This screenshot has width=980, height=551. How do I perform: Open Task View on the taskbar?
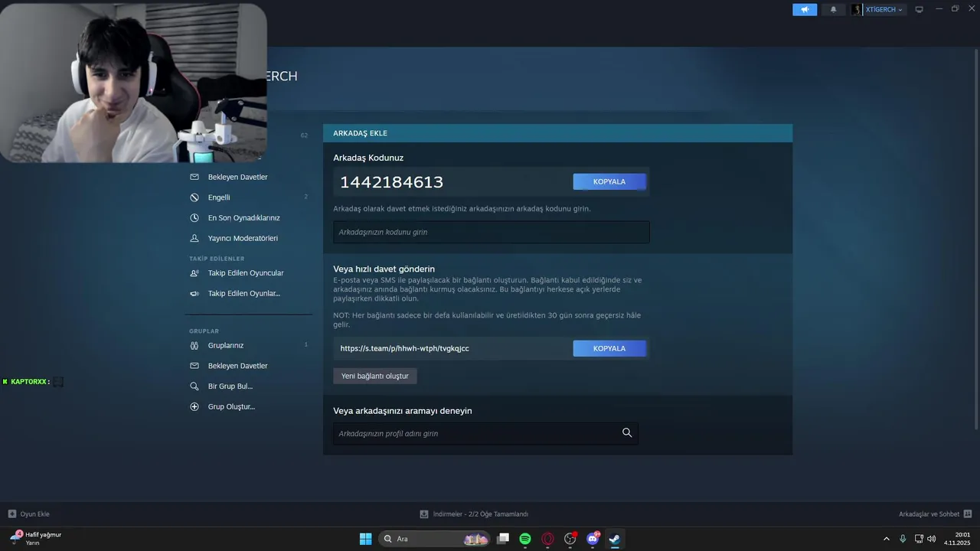pyautogui.click(x=503, y=539)
